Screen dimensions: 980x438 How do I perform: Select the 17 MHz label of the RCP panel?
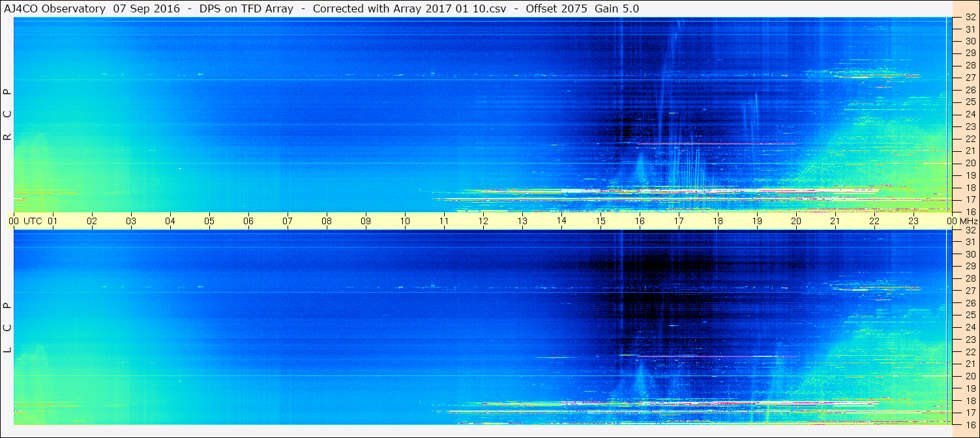pos(970,199)
